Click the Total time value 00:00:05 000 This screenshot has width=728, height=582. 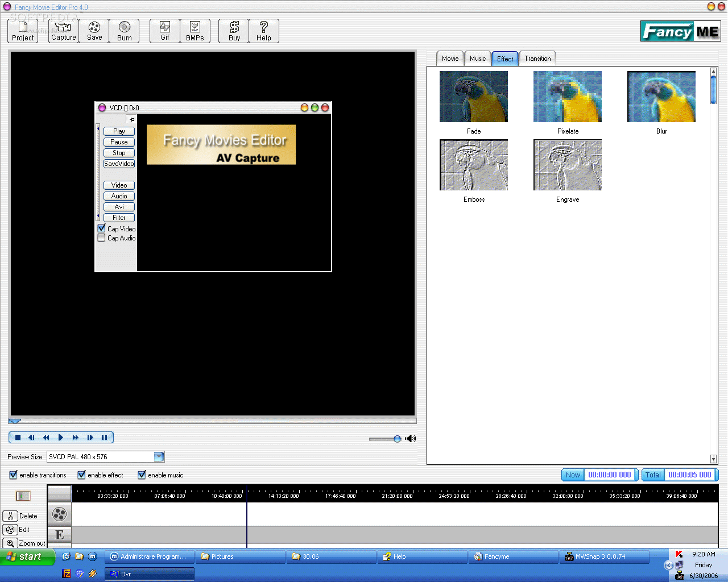(x=690, y=475)
